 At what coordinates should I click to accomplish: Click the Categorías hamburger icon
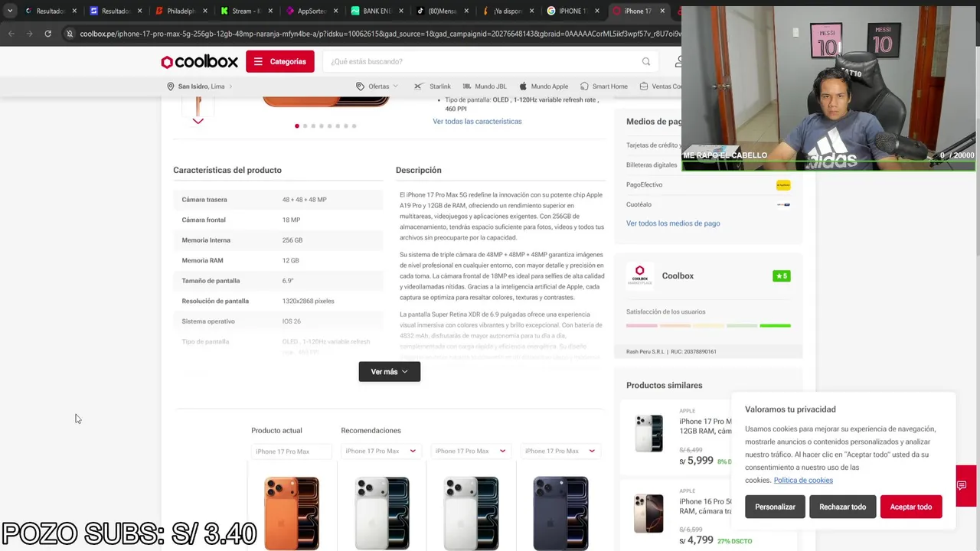(x=259, y=62)
